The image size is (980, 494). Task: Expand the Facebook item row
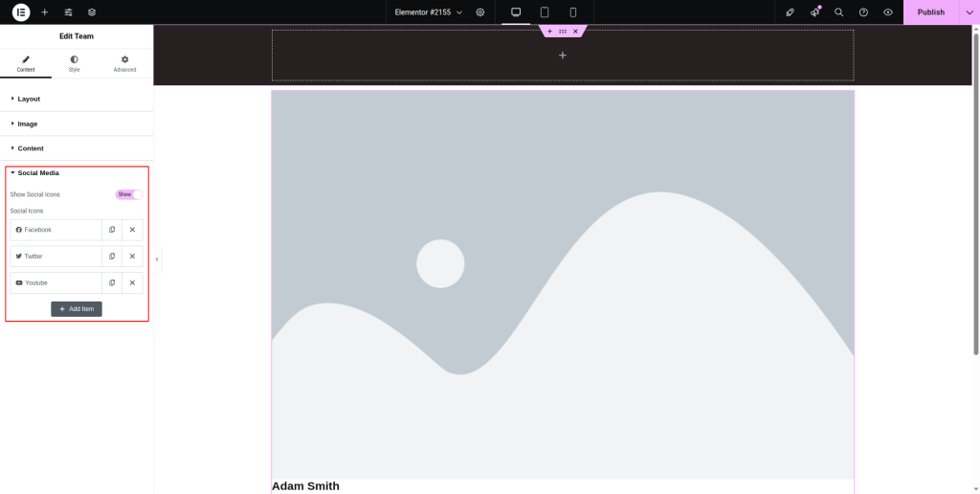click(56, 230)
